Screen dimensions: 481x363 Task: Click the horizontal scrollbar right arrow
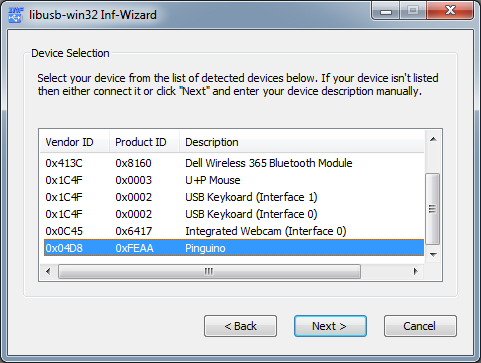click(x=416, y=271)
